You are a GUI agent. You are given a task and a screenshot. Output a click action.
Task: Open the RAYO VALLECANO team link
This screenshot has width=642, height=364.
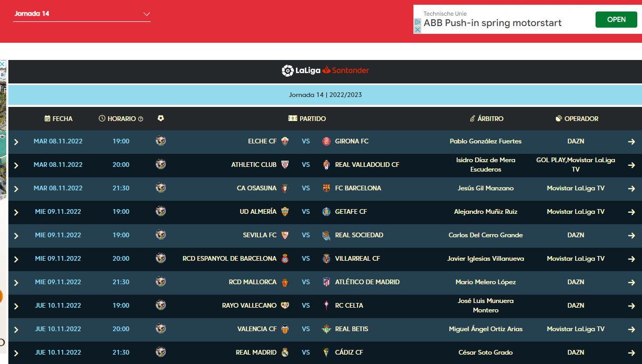point(249,306)
